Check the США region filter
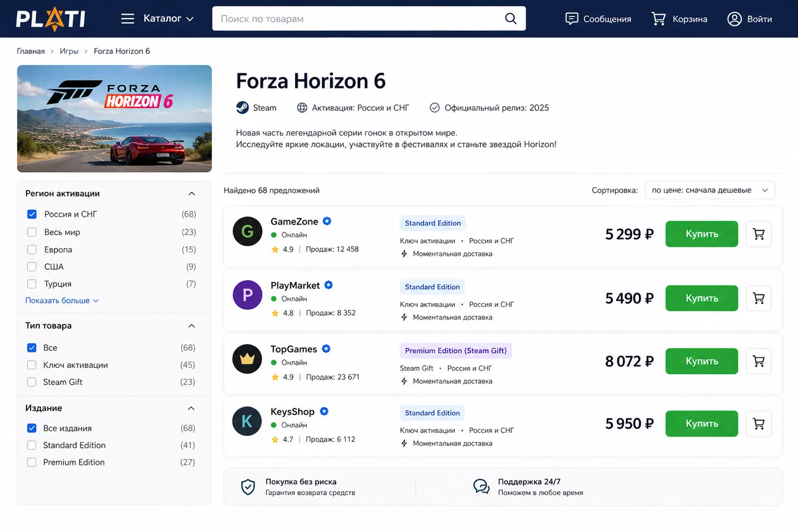Image resolution: width=798 pixels, height=532 pixels. coord(32,267)
